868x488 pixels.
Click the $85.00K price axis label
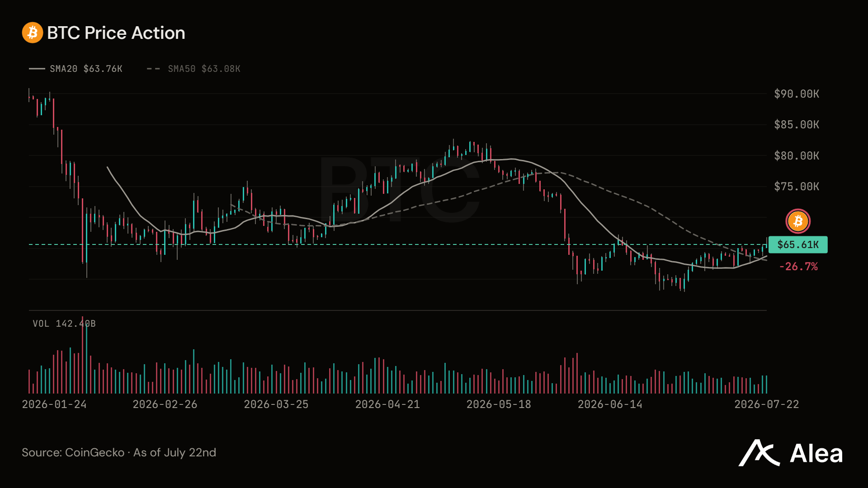point(797,125)
